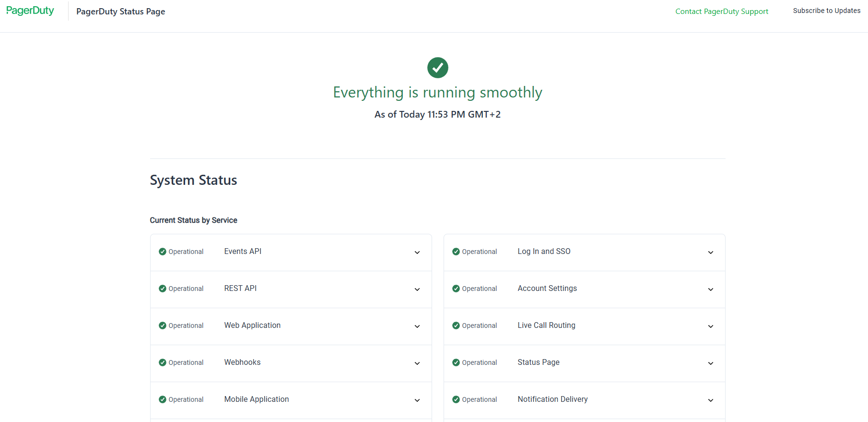Screen dimensions: 868x422
Task: Click the Mobile Application operational check icon
Action: (x=163, y=399)
